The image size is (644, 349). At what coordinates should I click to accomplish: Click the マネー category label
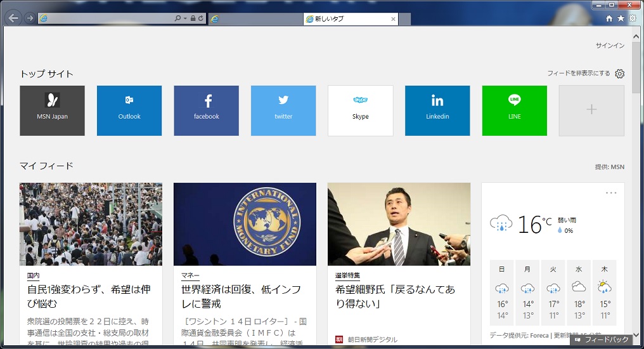[190, 275]
